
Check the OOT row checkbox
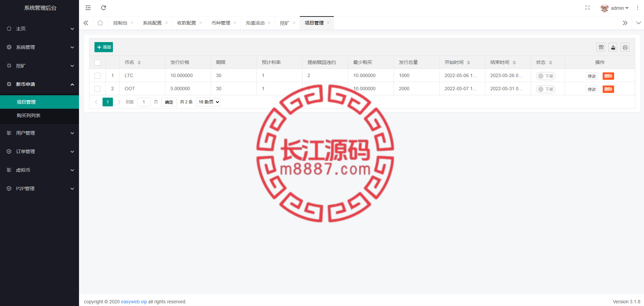pyautogui.click(x=97, y=89)
